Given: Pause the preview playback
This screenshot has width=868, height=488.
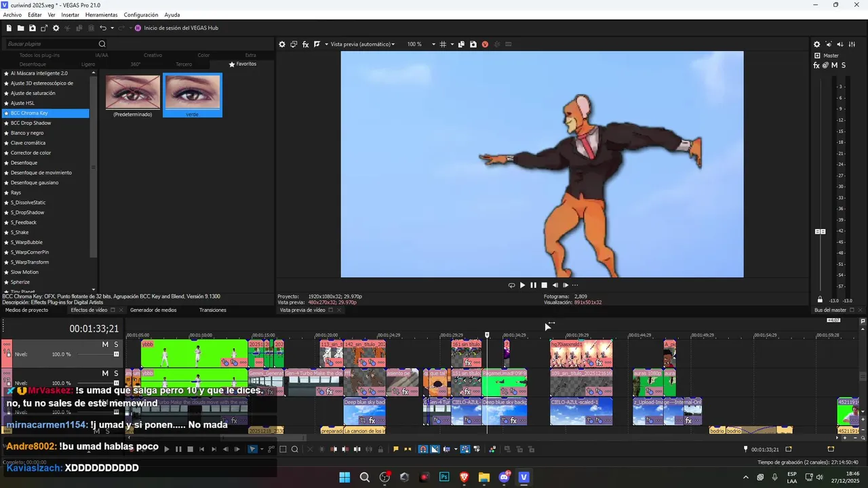Looking at the screenshot, I should 533,285.
